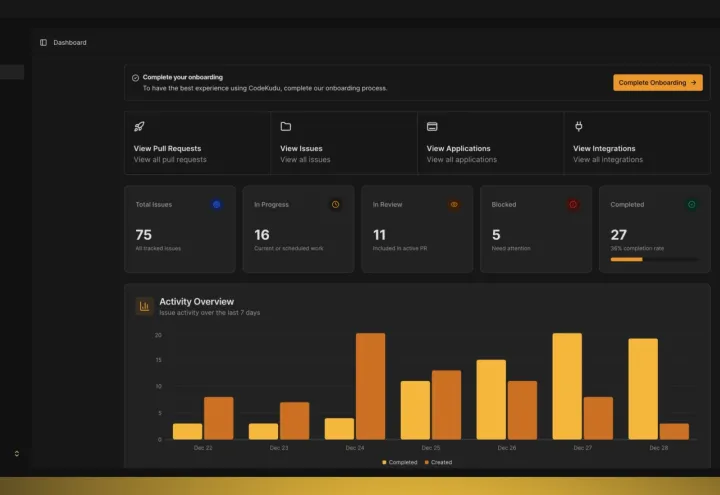
Task: Click the In Progress value 16
Action: click(262, 235)
